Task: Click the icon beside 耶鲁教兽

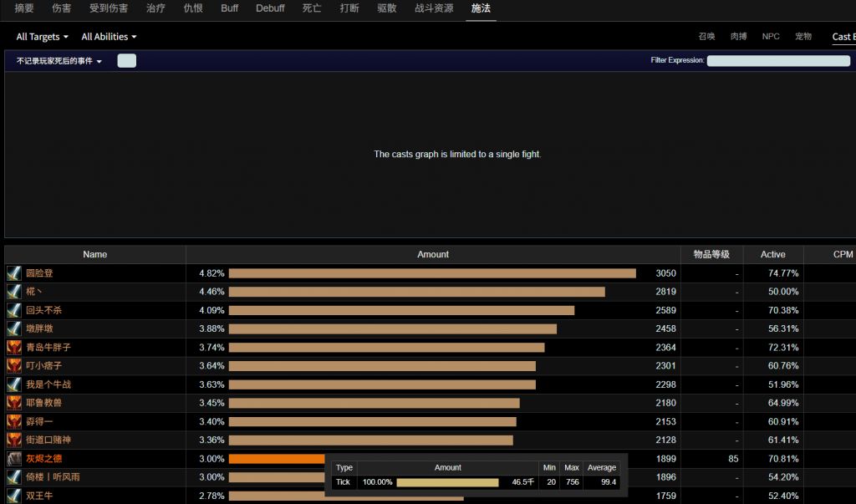Action: tap(13, 403)
